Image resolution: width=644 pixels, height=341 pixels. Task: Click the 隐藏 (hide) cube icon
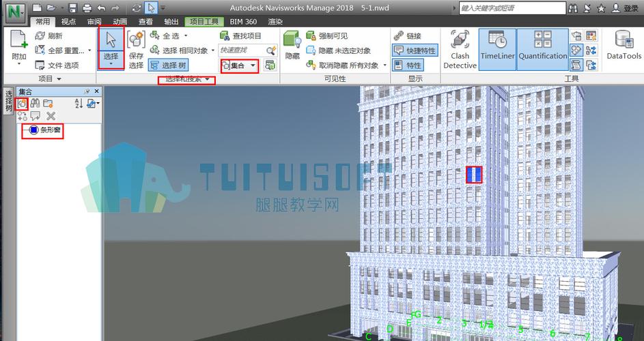[292, 46]
